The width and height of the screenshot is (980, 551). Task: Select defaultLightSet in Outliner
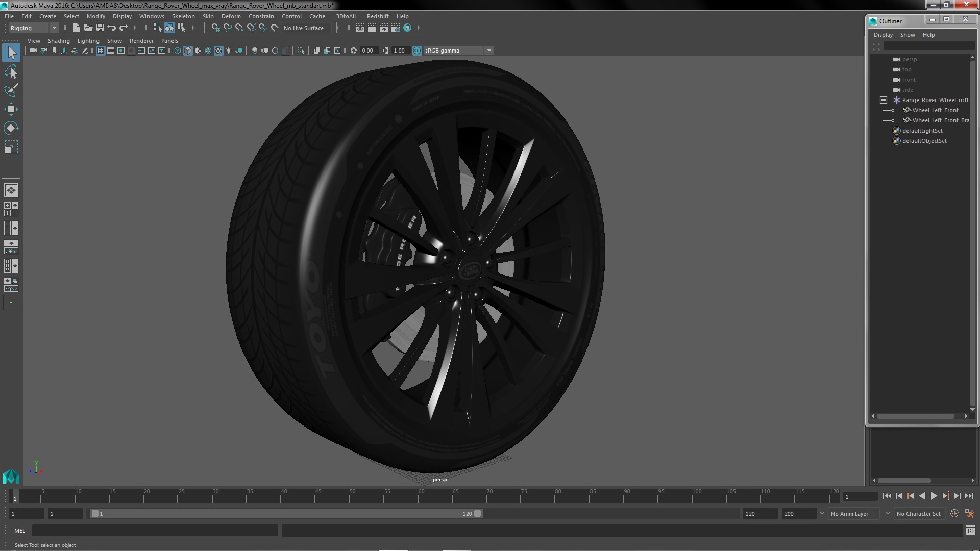click(x=922, y=131)
